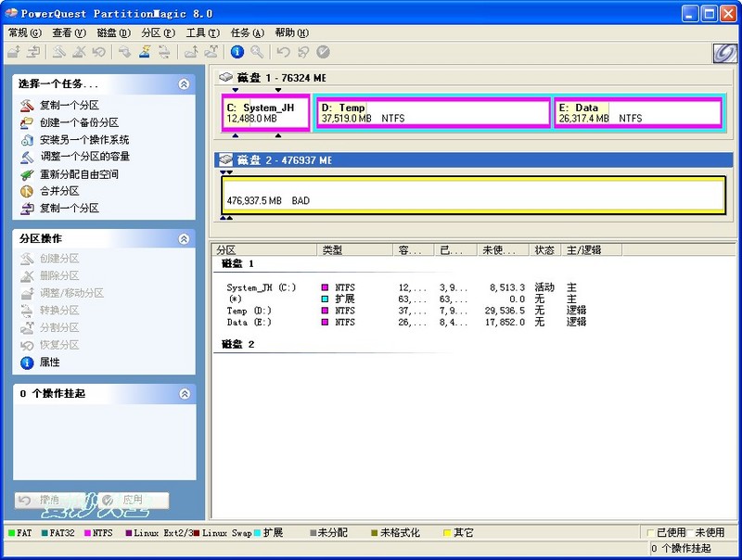
Task: Open the 工具(T) menu
Action: point(202,32)
